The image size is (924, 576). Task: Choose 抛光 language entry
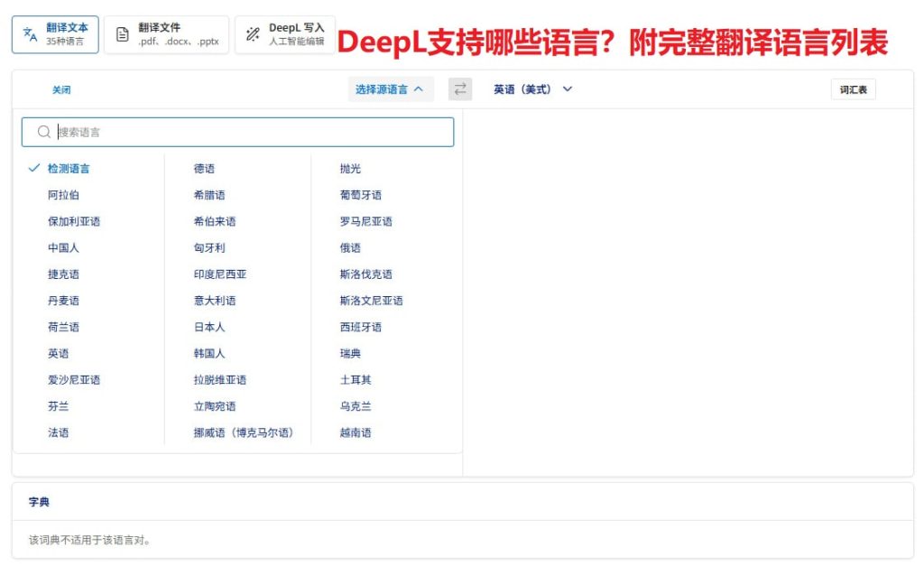pos(350,169)
